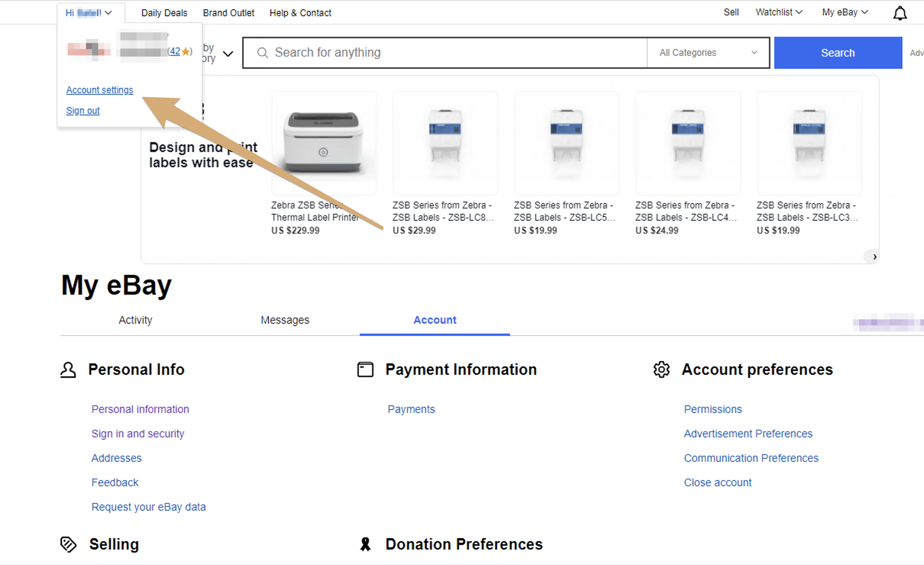Open the ZSB-LC4 labels thumbnail
This screenshot has width=924, height=565.
pos(688,143)
